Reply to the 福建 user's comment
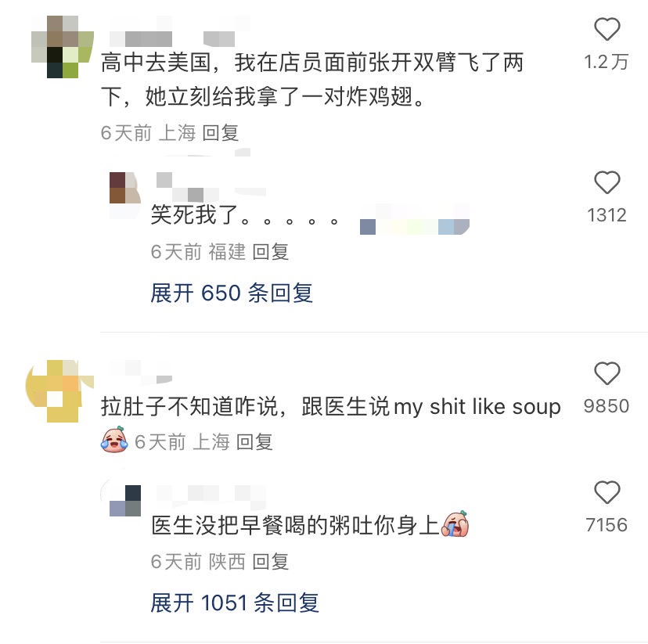Image resolution: width=648 pixels, height=644 pixels. tap(271, 252)
